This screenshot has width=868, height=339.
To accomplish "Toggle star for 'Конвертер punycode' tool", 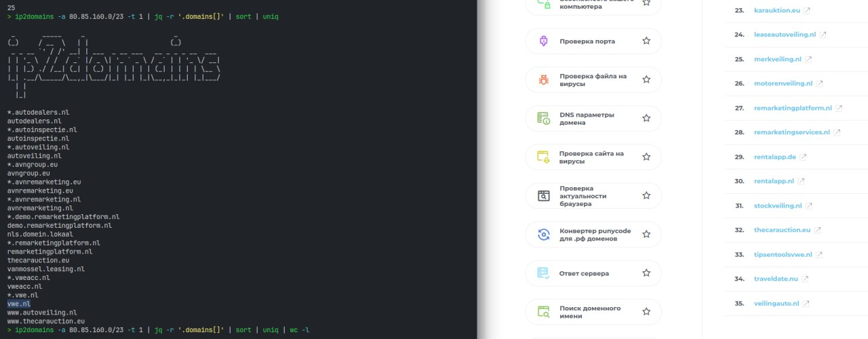I will click(646, 235).
